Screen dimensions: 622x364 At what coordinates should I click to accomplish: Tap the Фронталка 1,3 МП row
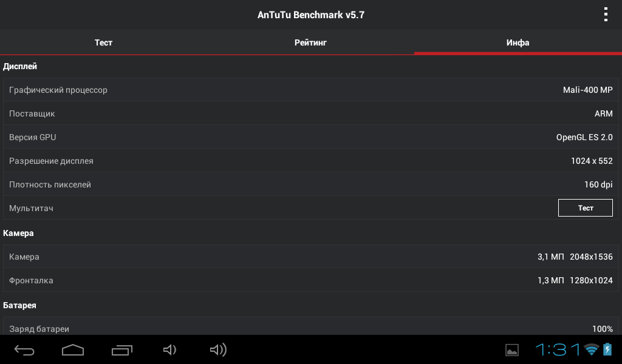pos(311,280)
